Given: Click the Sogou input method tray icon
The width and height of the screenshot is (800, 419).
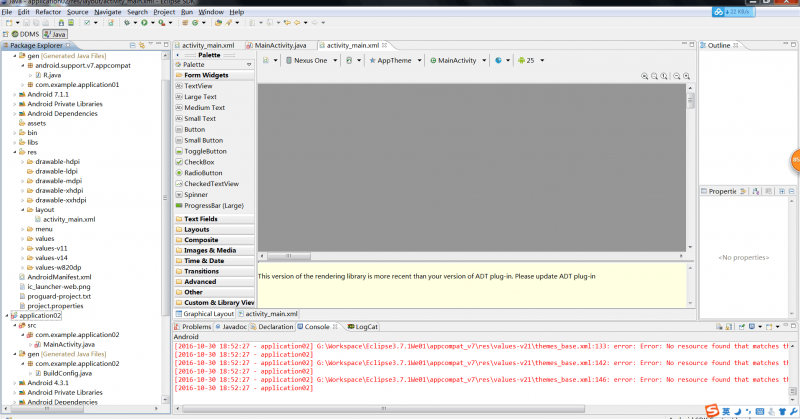Looking at the screenshot, I should [712, 411].
